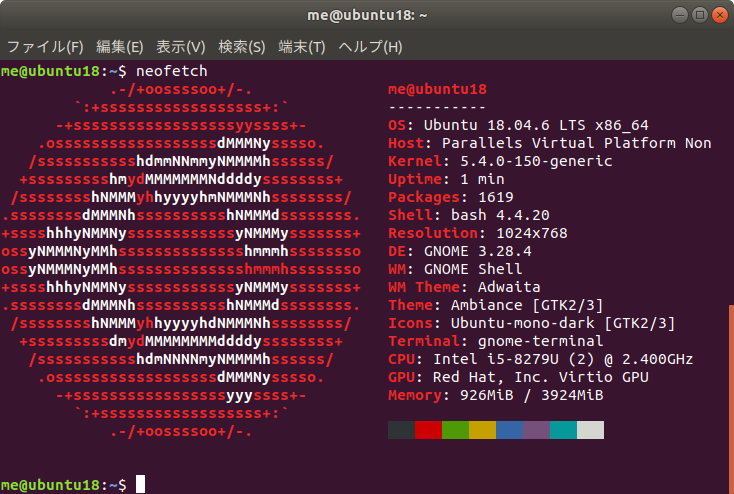
Task: Click the window title 'me@ubuntu18: ~'
Action: [x=367, y=15]
